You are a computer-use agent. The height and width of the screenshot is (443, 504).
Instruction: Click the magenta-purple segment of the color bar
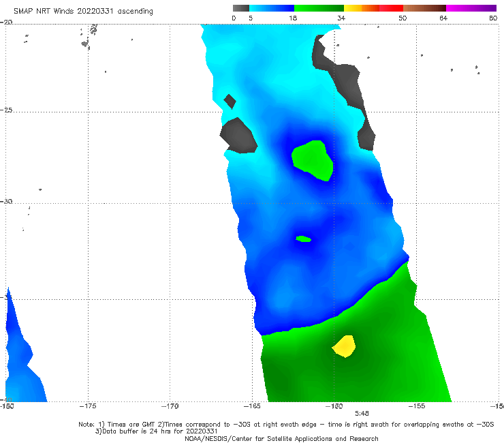point(471,8)
